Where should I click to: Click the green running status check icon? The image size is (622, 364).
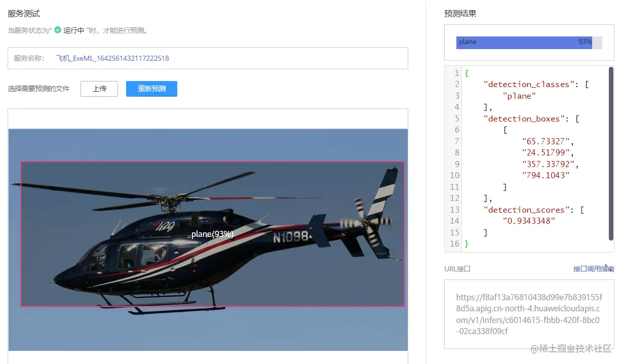point(58,30)
